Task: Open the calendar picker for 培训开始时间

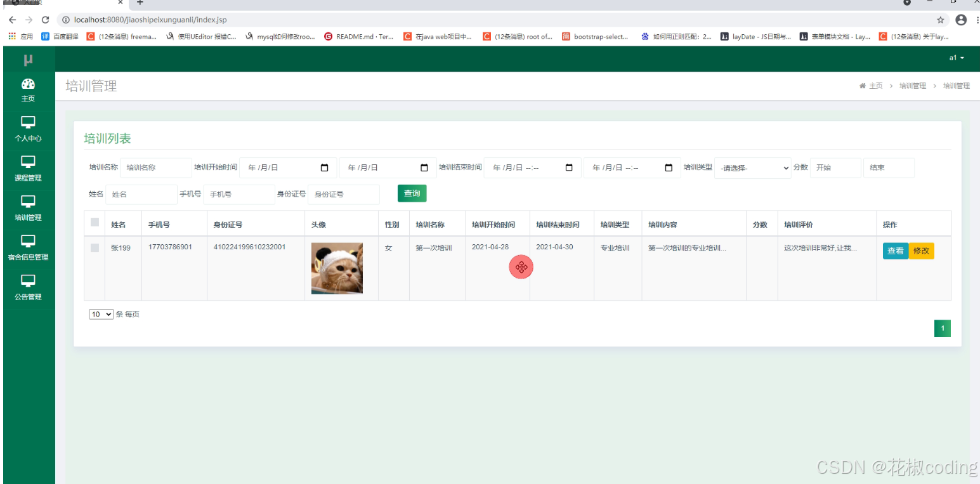Action: coord(325,167)
